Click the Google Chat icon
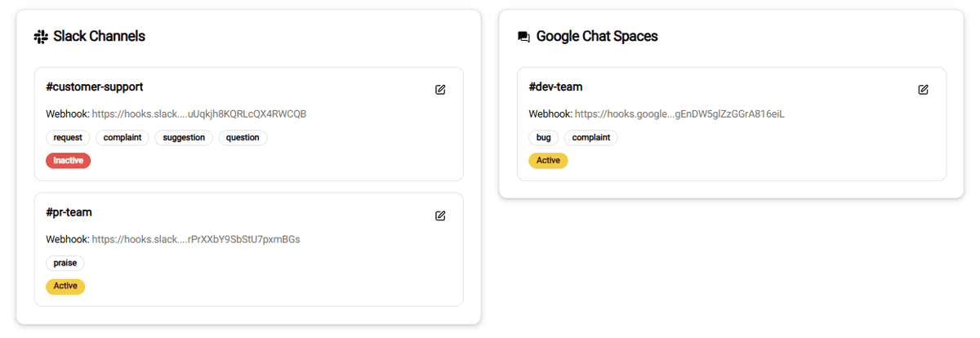The height and width of the screenshot is (338, 980). tap(524, 37)
